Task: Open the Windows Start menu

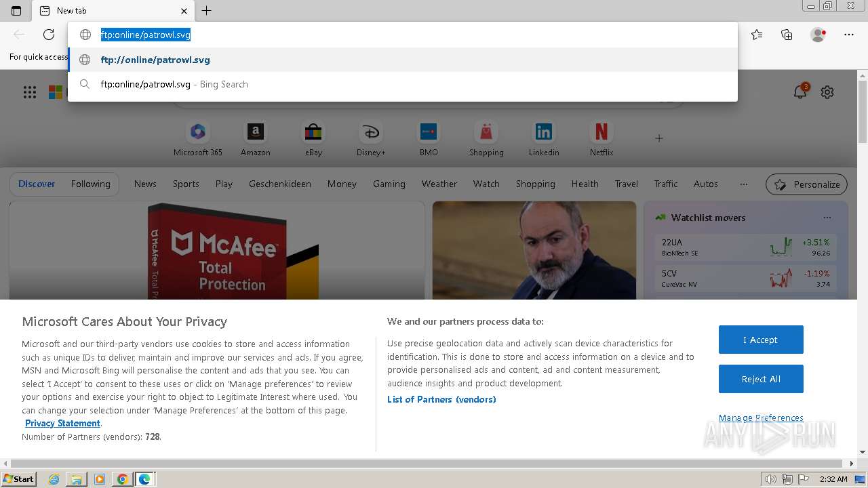Action: pos(19,479)
